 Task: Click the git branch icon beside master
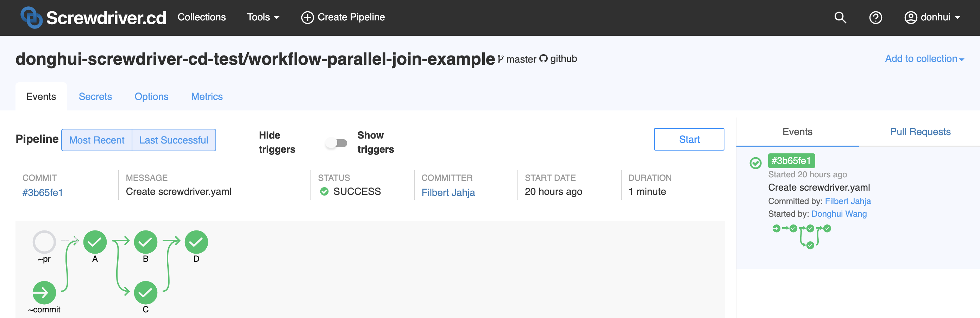point(501,59)
